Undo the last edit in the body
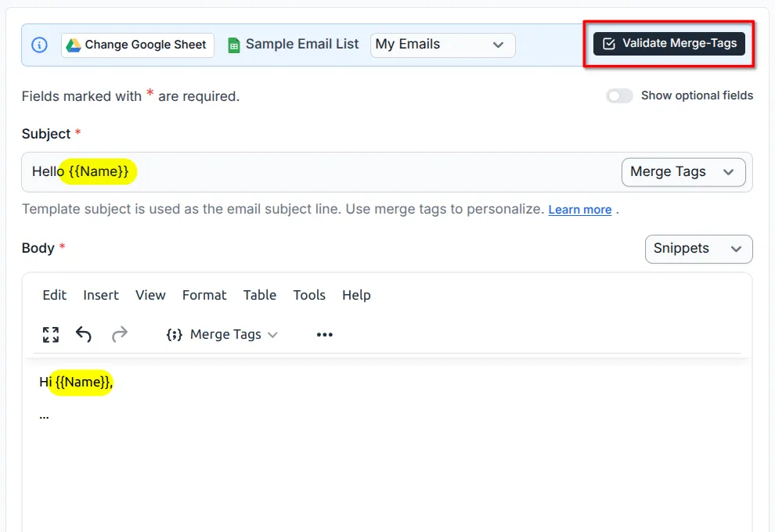Screen dimensions: 775x532 84,334
